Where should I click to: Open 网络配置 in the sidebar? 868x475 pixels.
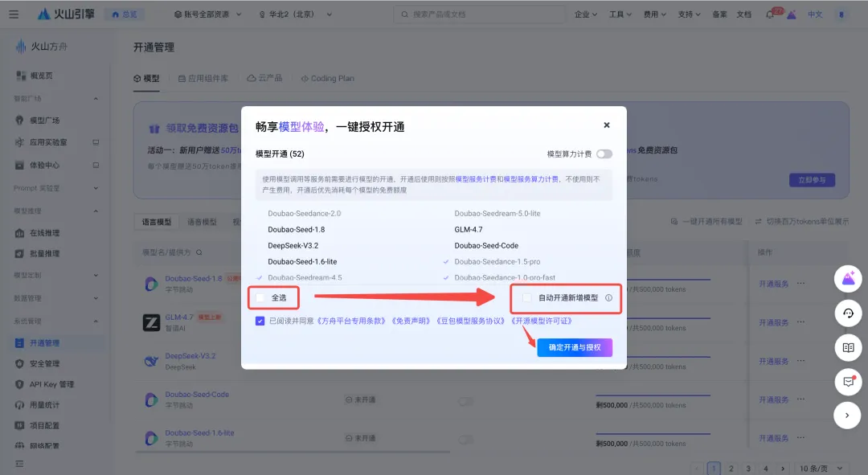(x=45, y=445)
